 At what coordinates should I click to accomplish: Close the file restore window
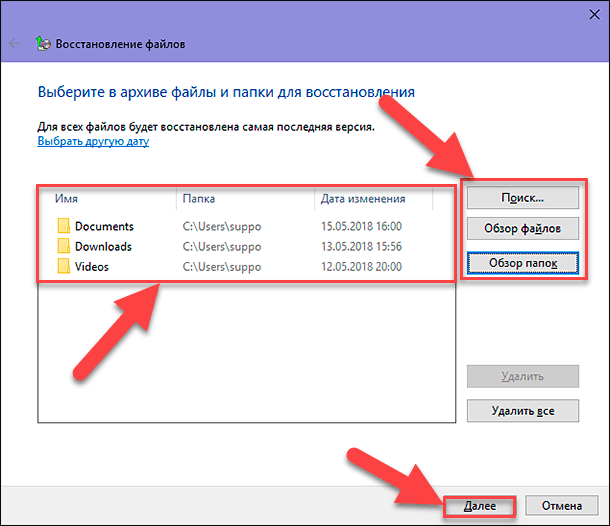pyautogui.click(x=594, y=15)
